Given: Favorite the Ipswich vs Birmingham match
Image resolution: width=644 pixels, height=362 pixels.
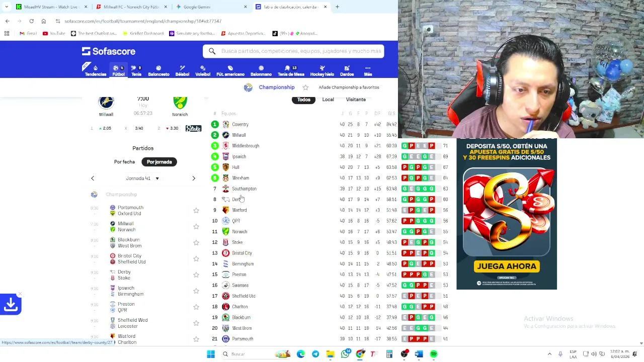Looking at the screenshot, I should (x=196, y=291).
